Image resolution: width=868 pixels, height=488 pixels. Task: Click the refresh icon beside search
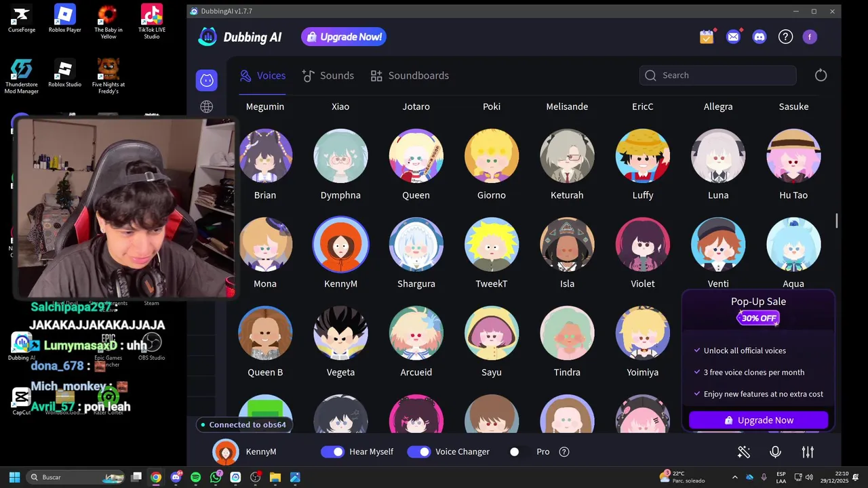pyautogui.click(x=821, y=75)
